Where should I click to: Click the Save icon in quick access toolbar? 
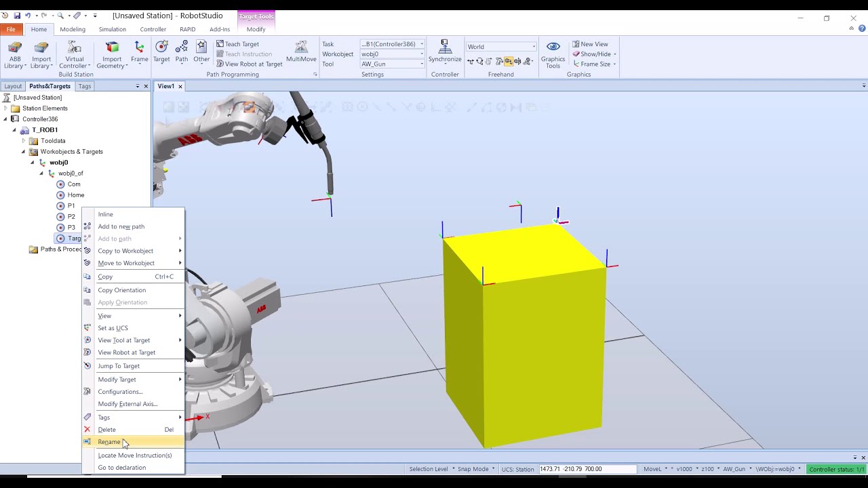point(17,15)
